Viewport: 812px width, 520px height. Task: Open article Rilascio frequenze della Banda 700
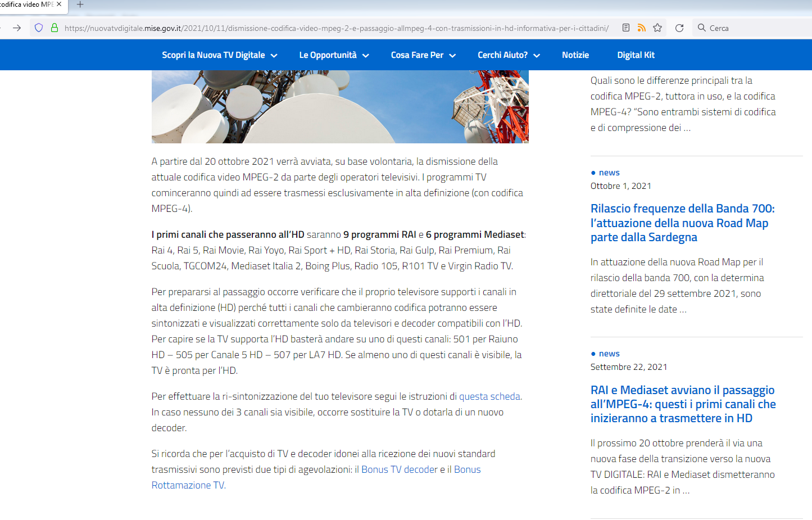[682, 223]
